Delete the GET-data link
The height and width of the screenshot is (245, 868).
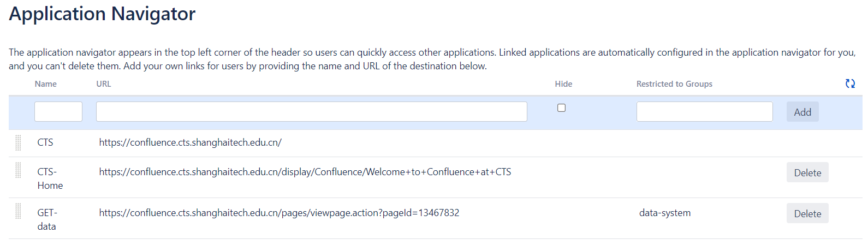tap(807, 213)
